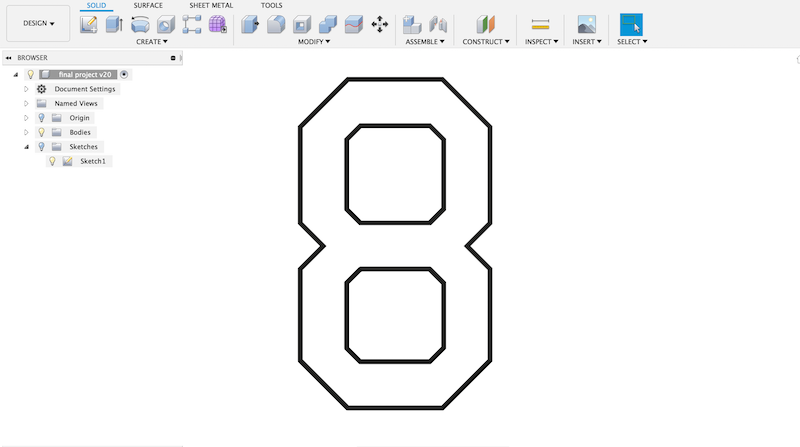800x447 pixels.
Task: Activate the final project v20 radio button
Action: (x=124, y=74)
